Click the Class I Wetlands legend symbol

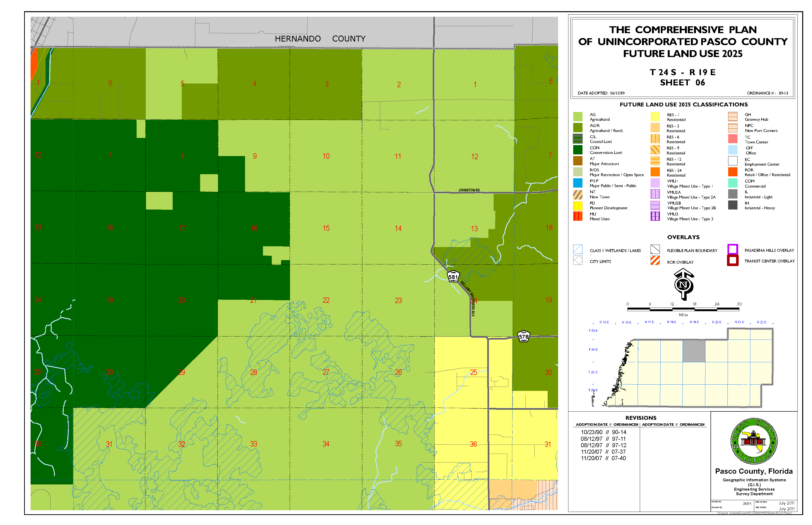click(x=578, y=249)
